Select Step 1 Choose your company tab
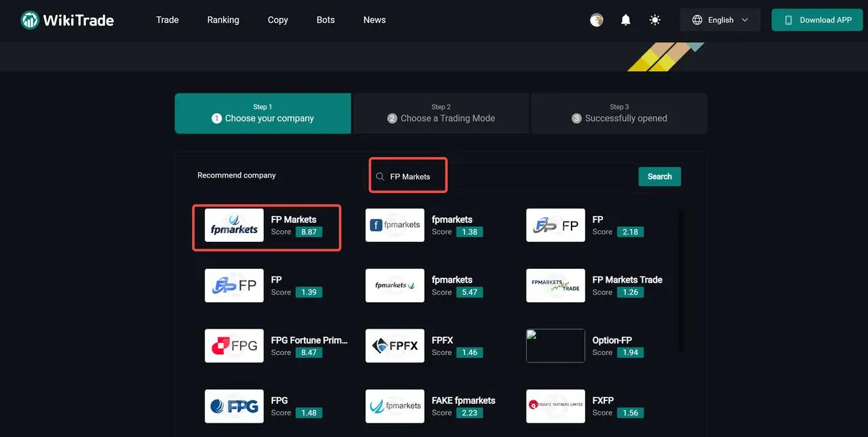Viewport: 868px width, 437px height. 262,113
